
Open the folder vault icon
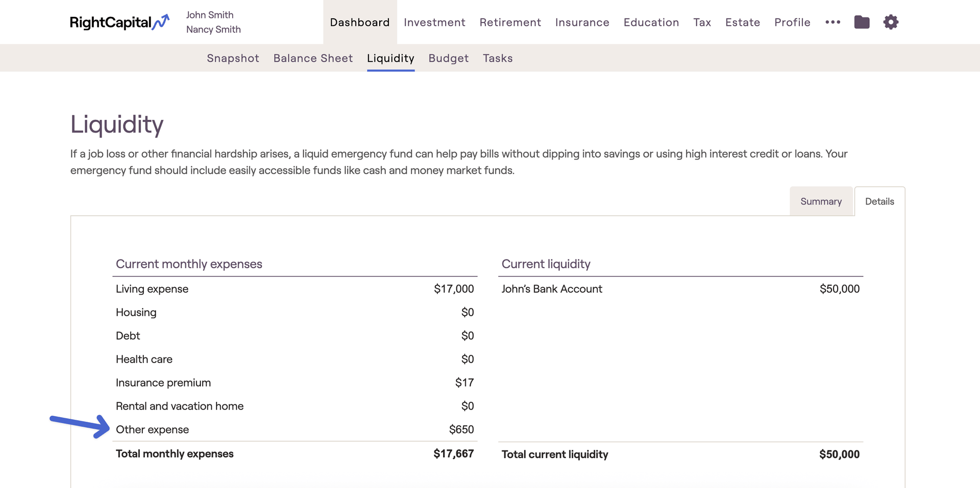[862, 22]
